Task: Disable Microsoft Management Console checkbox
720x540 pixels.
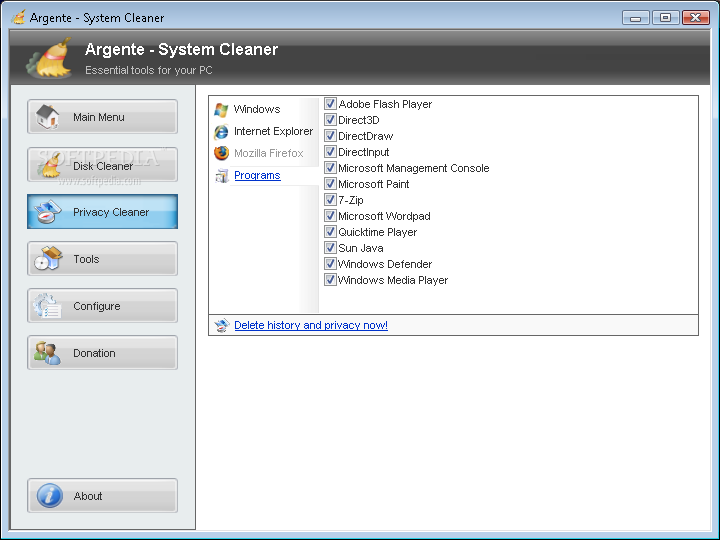Action: click(330, 168)
